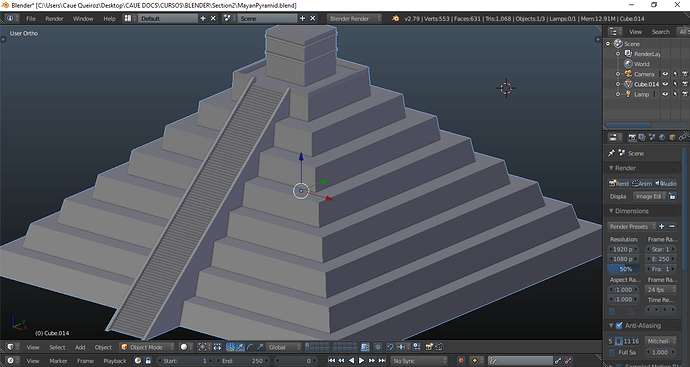The width and height of the screenshot is (690, 367).
Task: Toggle snap magnet icon
Action: (390, 347)
